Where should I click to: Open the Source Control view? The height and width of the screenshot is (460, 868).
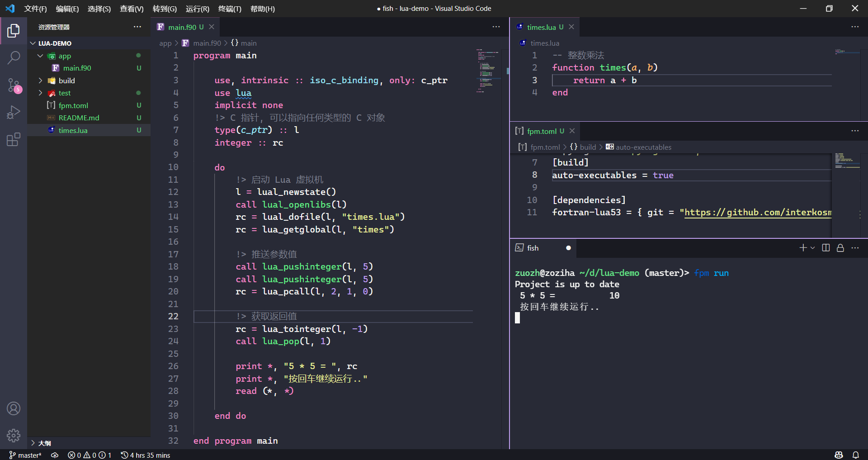click(14, 85)
